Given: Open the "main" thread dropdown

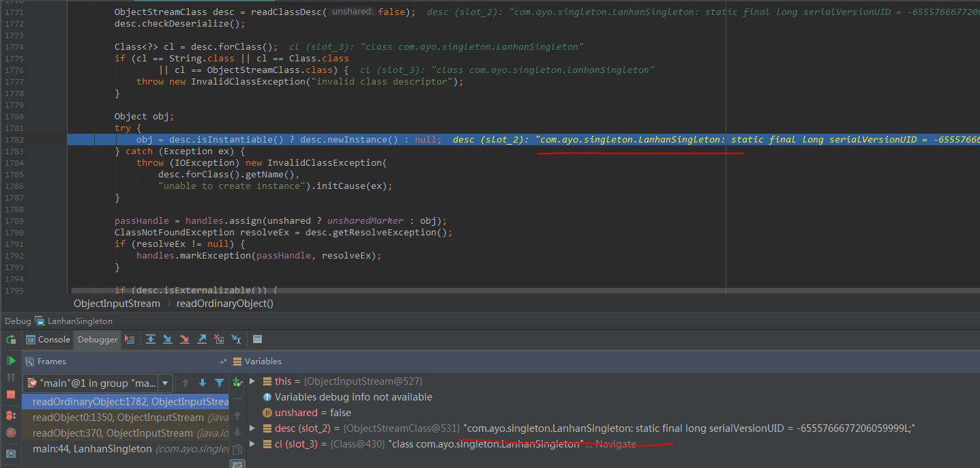Looking at the screenshot, I should (x=165, y=383).
